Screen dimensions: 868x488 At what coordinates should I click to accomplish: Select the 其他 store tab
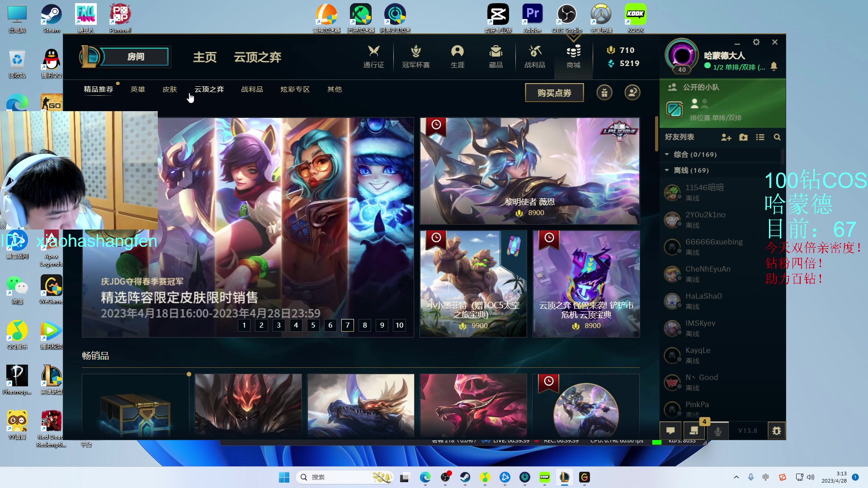(x=335, y=89)
